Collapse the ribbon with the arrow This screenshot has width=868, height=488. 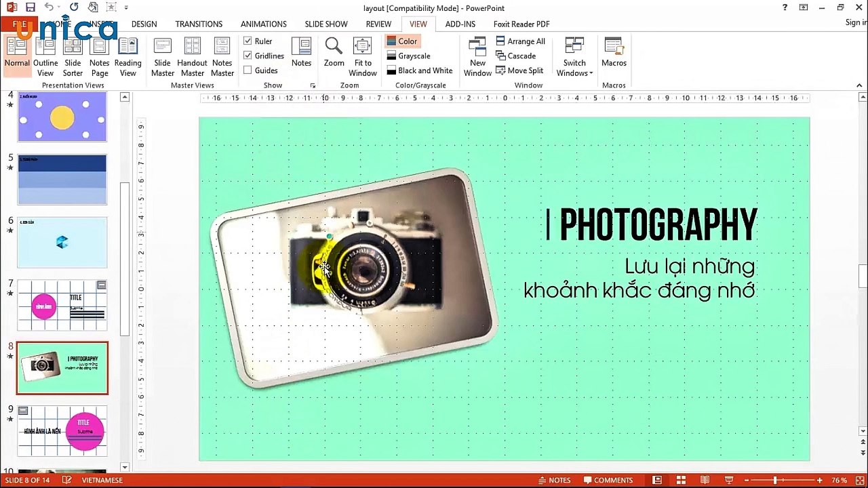(859, 85)
